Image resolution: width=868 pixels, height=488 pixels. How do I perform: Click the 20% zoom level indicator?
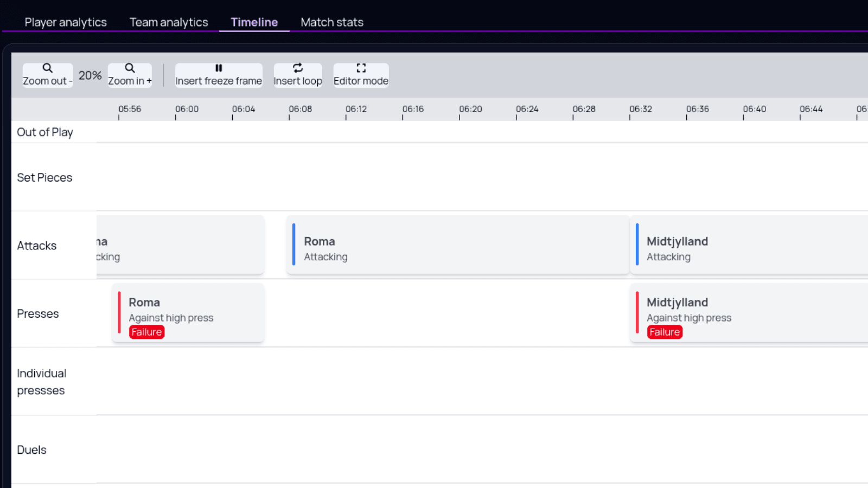[90, 75]
